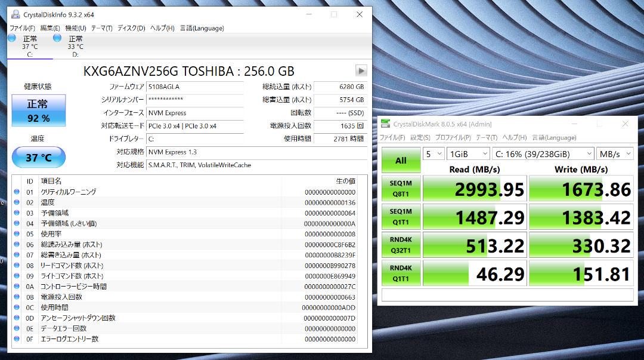Image resolution: width=644 pixels, height=360 pixels.
Task: Click status dot for ID 01 クリティカルワーニング
Action: (17, 192)
